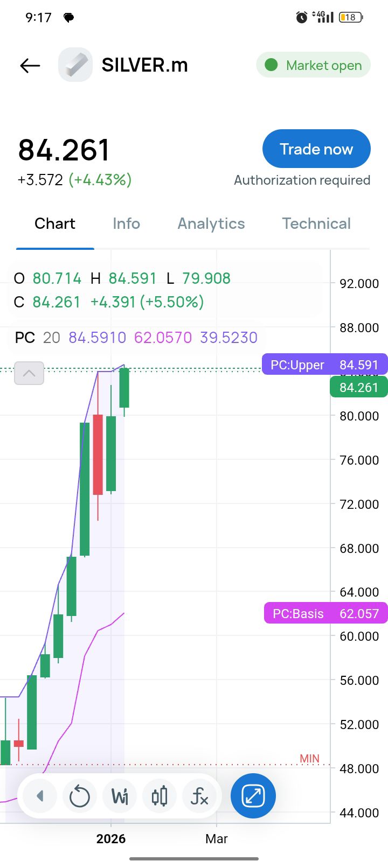Open the Wi timeframe interval selector

120,796
